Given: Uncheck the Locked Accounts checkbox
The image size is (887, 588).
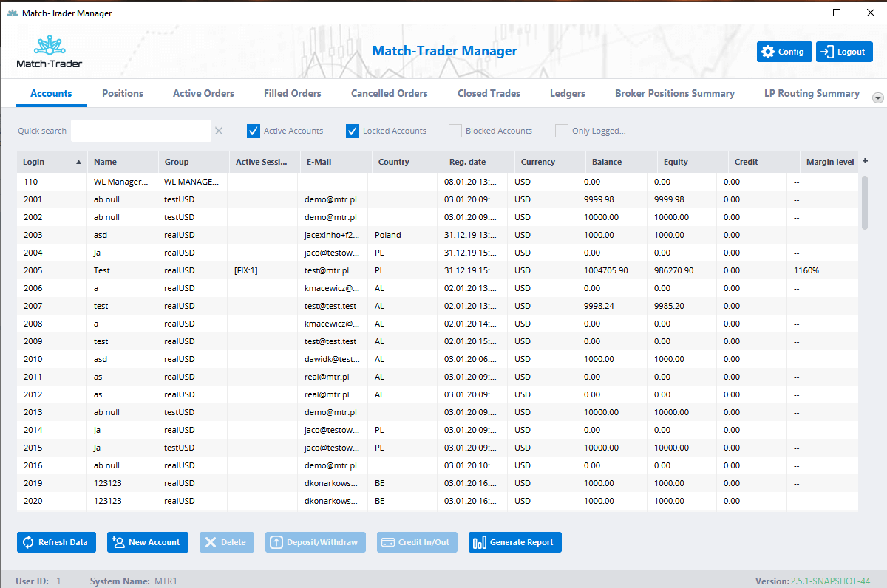Looking at the screenshot, I should point(353,130).
